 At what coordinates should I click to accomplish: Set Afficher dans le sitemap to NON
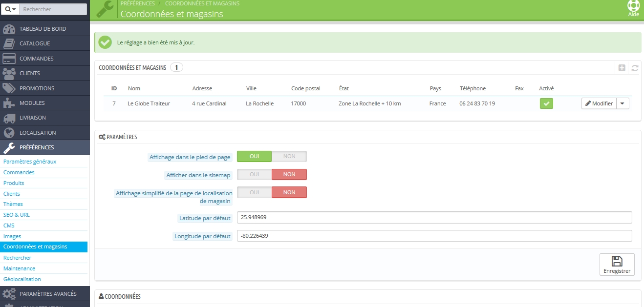[289, 174]
